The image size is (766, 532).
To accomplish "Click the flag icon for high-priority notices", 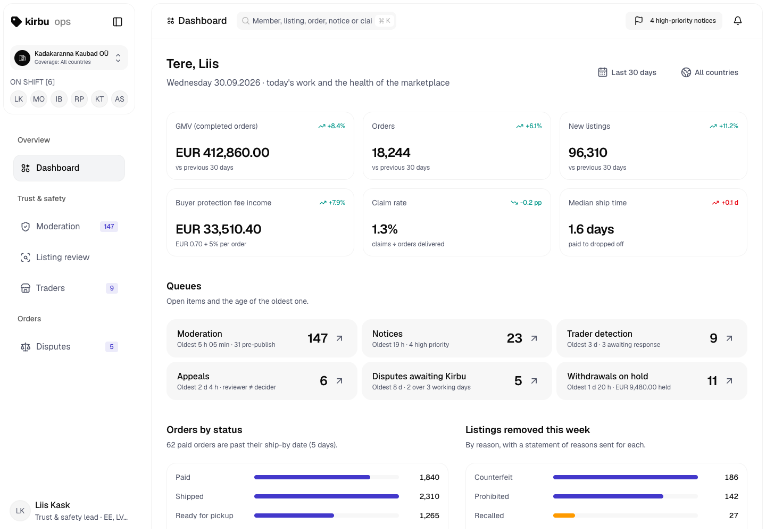I will (x=639, y=21).
